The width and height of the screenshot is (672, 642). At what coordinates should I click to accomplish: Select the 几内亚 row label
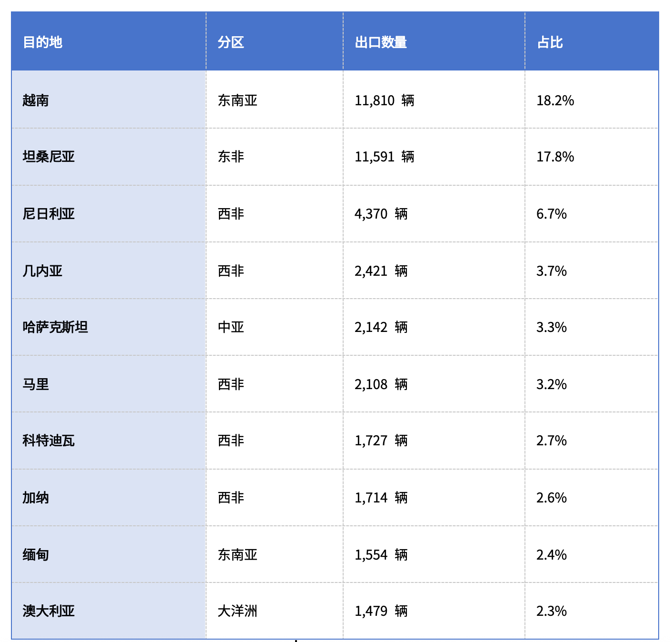pyautogui.click(x=109, y=271)
